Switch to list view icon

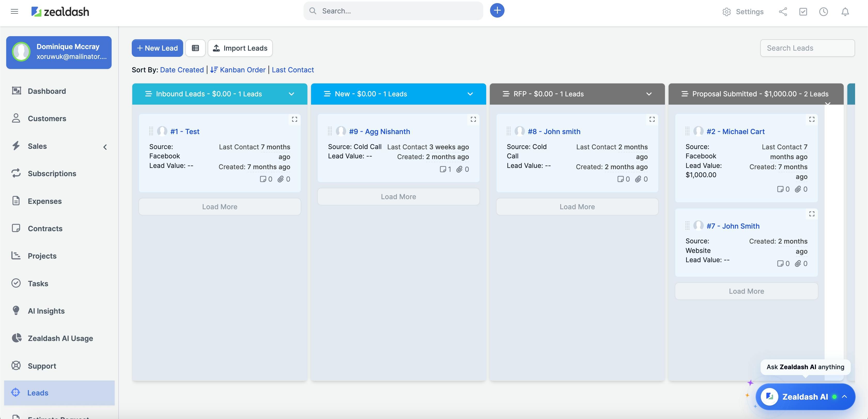(196, 48)
